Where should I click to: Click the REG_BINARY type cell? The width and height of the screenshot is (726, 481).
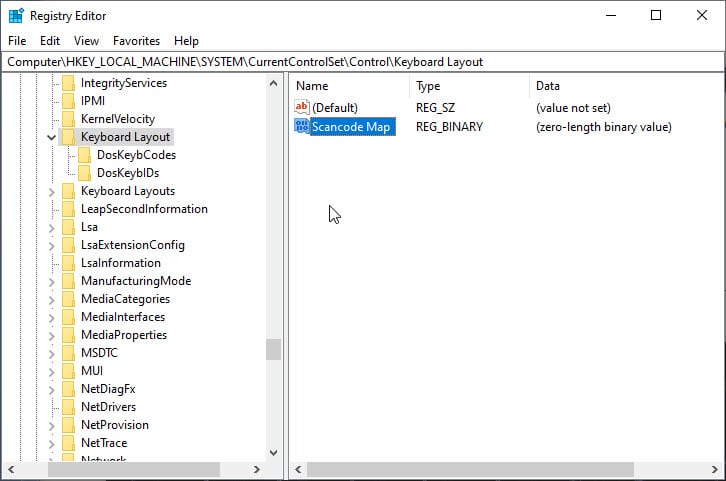coord(449,127)
